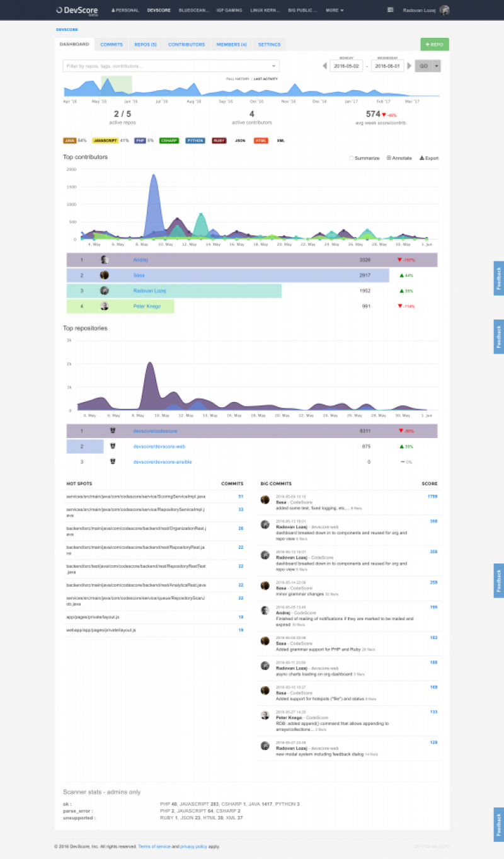504x859 pixels.
Task: Click Radovan Lozej's avatar in top contributors
Action: tap(105, 291)
